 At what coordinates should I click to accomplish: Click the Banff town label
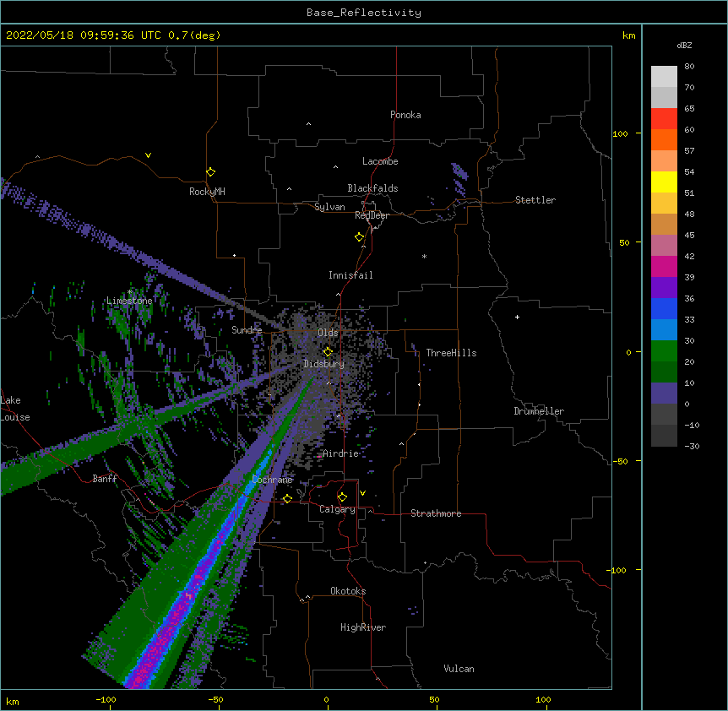click(x=105, y=479)
